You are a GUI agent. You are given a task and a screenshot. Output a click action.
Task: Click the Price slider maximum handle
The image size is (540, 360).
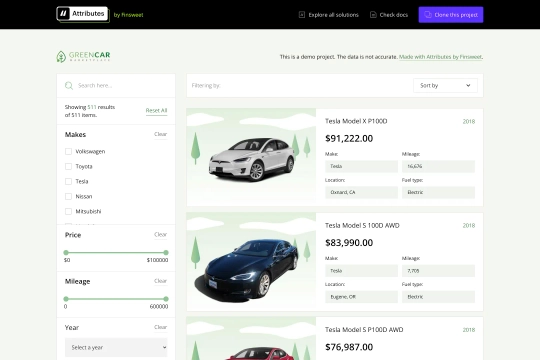pos(166,253)
